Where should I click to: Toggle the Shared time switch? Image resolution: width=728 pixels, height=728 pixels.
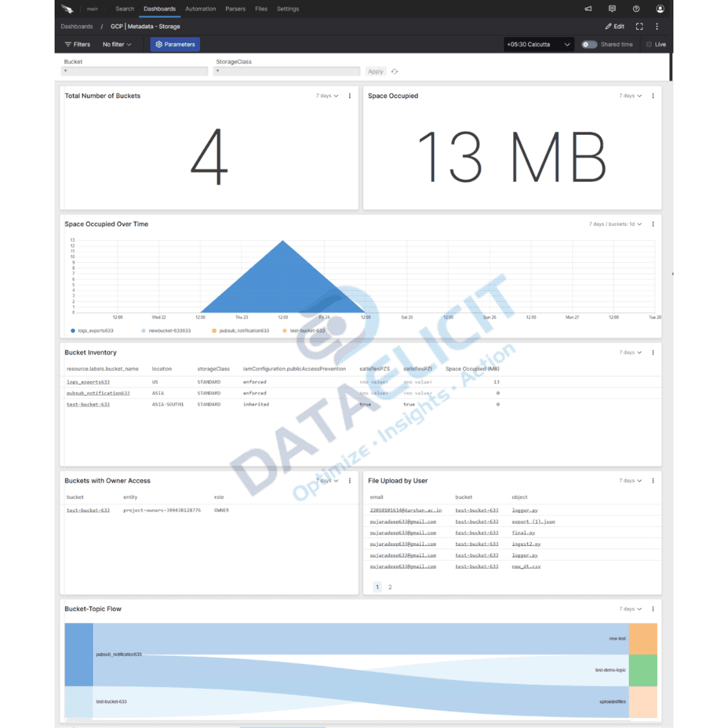coord(590,44)
